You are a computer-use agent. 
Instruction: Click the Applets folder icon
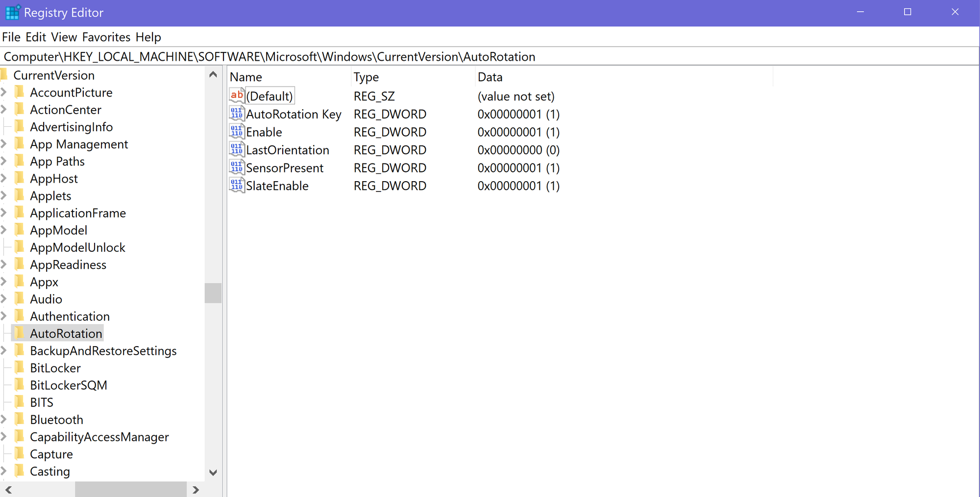click(20, 195)
